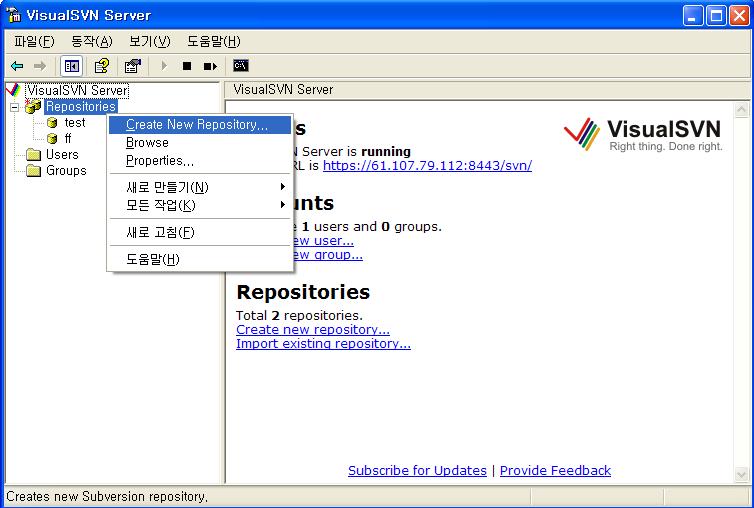Click the Create new repository... link
This screenshot has height=508, width=754.
[313, 330]
